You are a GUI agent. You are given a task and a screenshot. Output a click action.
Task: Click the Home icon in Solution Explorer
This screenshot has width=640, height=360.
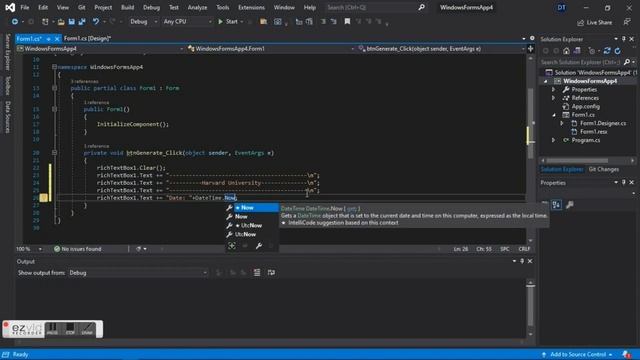click(566, 51)
